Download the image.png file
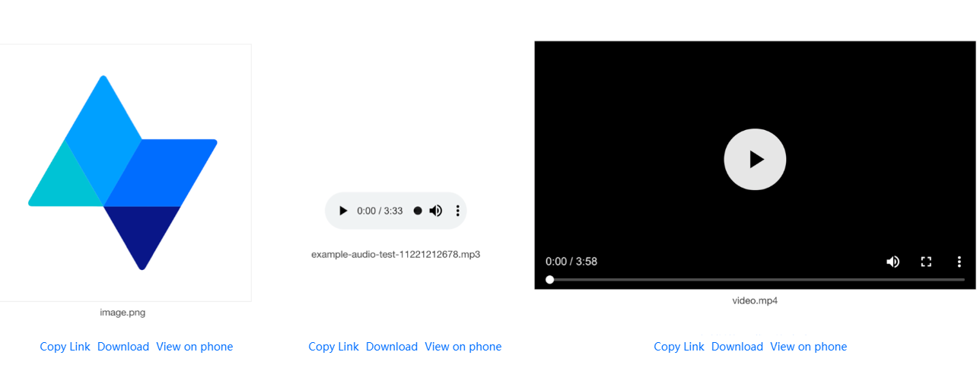The width and height of the screenshot is (980, 368). 123,347
